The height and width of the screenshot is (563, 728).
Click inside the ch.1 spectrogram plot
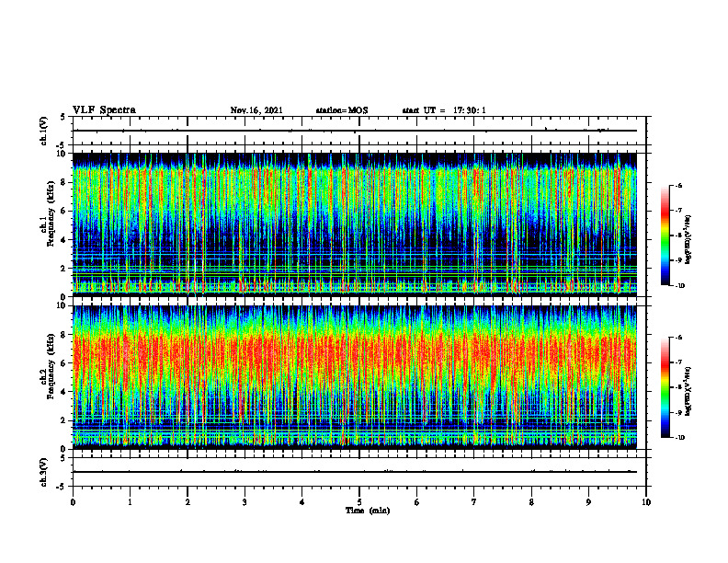355,224
